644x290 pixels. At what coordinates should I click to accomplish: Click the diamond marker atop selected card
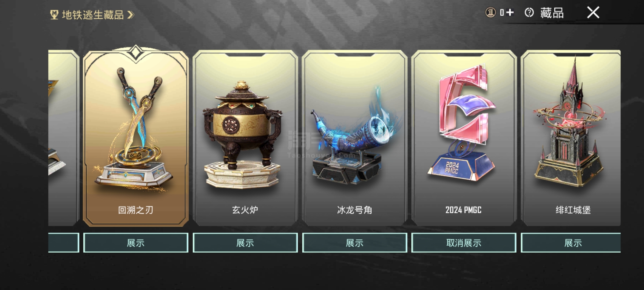click(136, 52)
